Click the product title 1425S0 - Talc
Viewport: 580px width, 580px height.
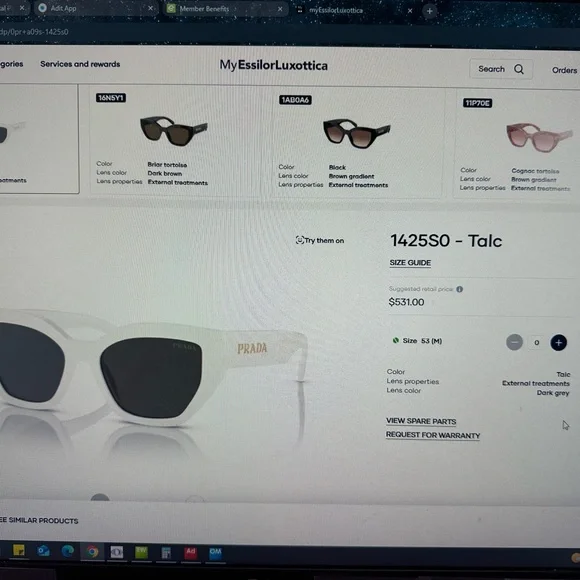[x=446, y=241]
